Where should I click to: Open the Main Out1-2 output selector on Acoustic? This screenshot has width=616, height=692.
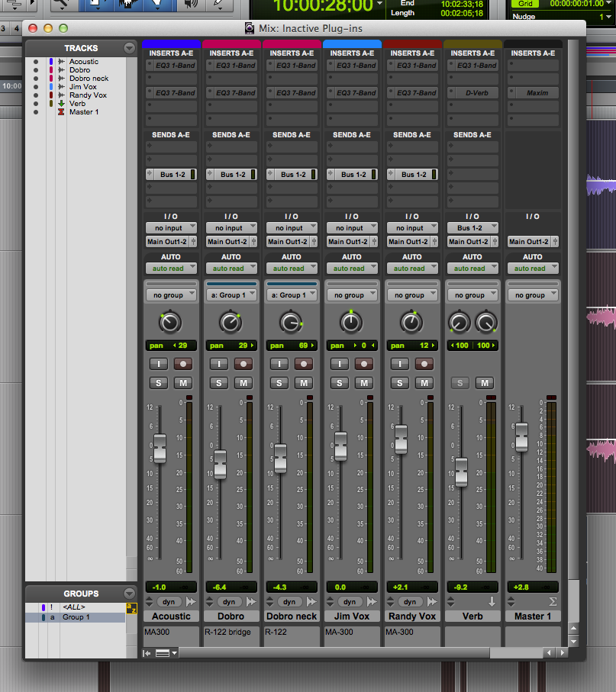(169, 241)
